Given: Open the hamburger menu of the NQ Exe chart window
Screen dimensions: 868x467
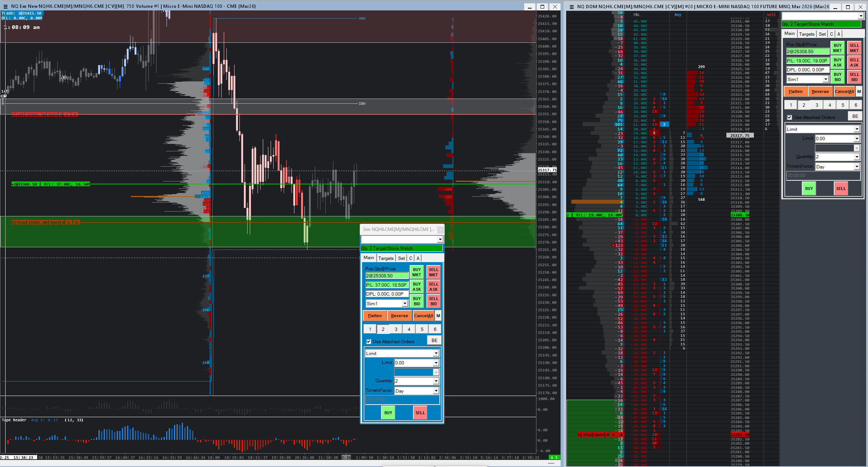Looking at the screenshot, I should [x=5, y=6].
